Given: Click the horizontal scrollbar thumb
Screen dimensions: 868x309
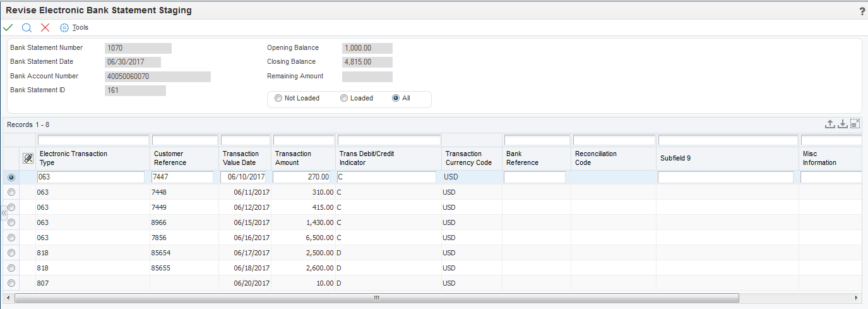Looking at the screenshot, I should (376, 298).
